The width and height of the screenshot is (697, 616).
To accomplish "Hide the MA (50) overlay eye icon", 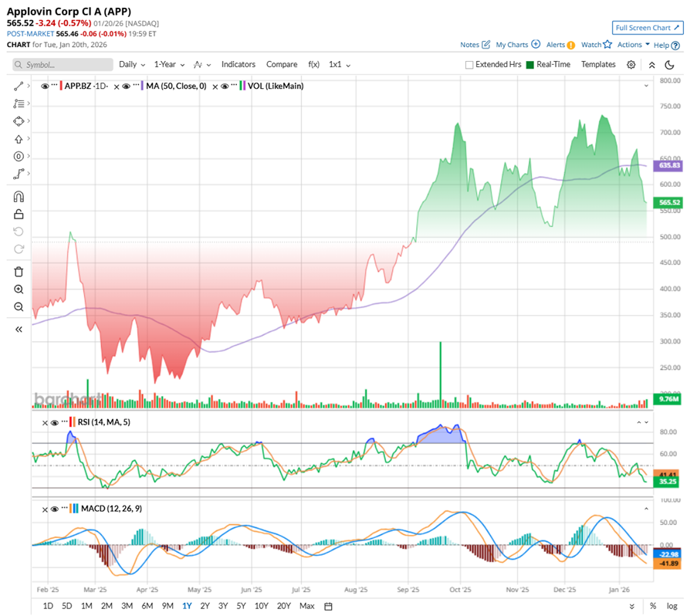I will [x=127, y=86].
